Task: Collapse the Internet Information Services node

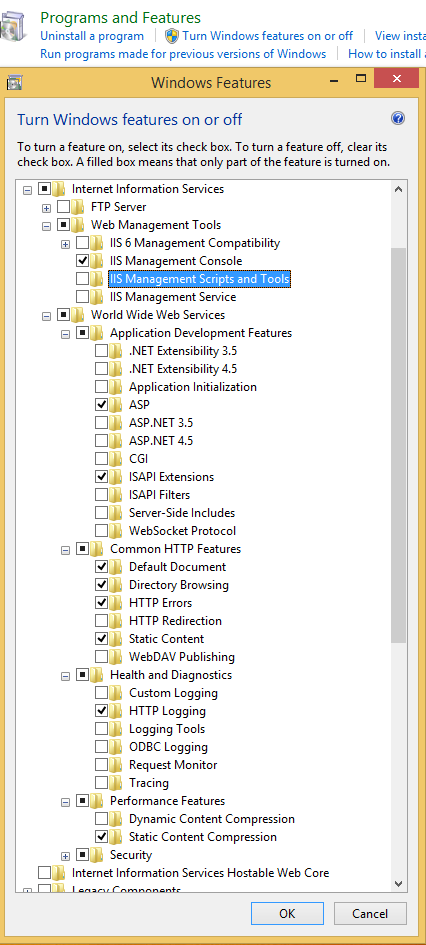Action: [27, 189]
